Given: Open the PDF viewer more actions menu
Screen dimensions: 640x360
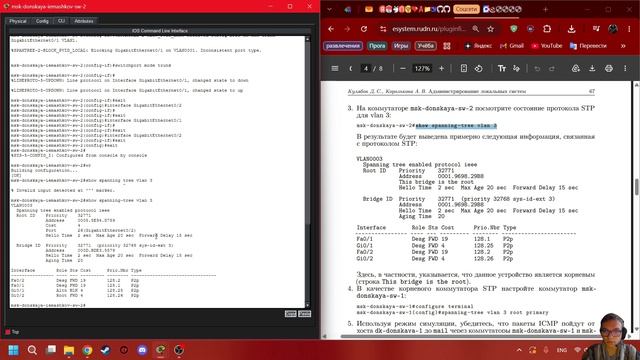Looking at the screenshot, I should (x=625, y=69).
